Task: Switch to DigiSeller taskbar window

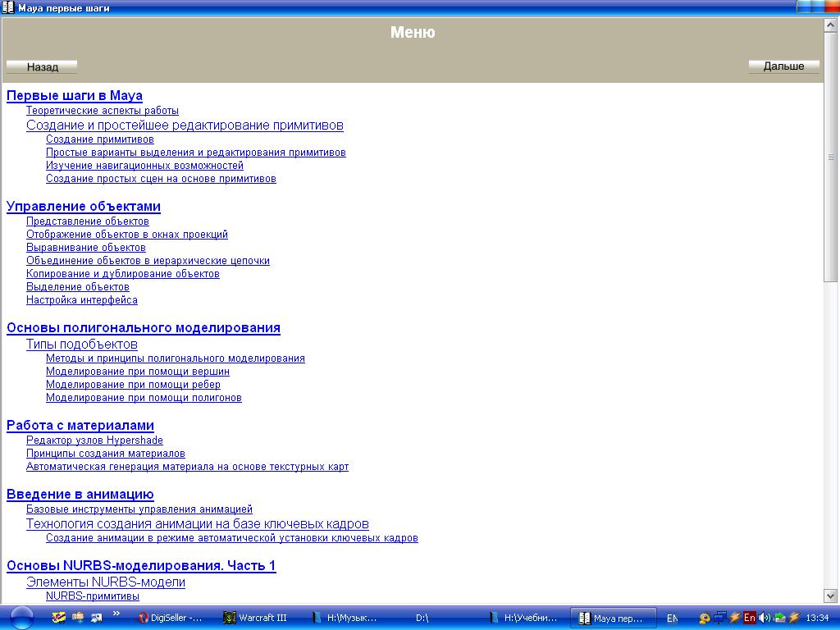Action: pos(171,618)
